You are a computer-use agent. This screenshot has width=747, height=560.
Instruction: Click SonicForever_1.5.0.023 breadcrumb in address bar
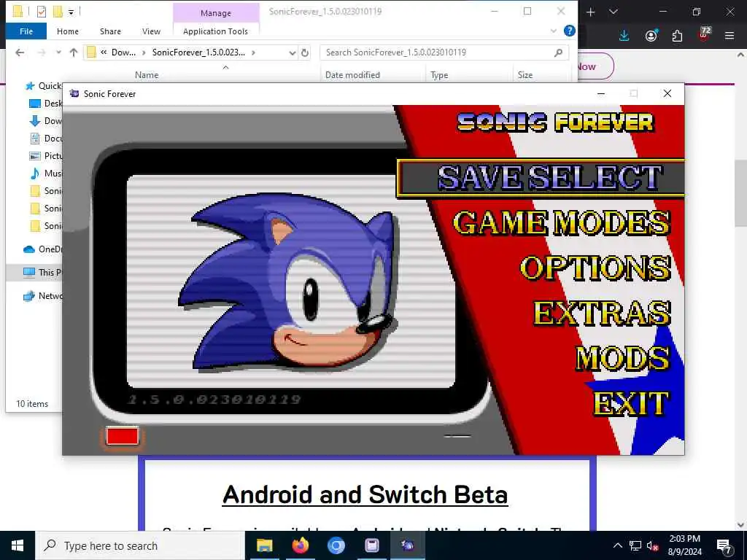[198, 52]
